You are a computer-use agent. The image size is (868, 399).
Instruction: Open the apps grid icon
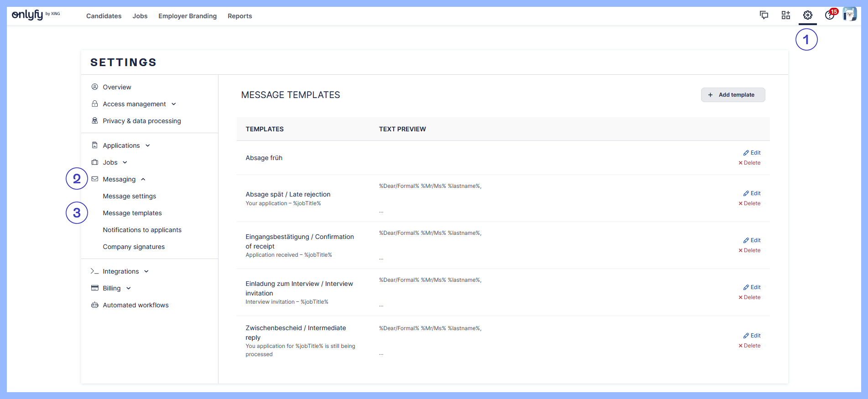coord(785,16)
